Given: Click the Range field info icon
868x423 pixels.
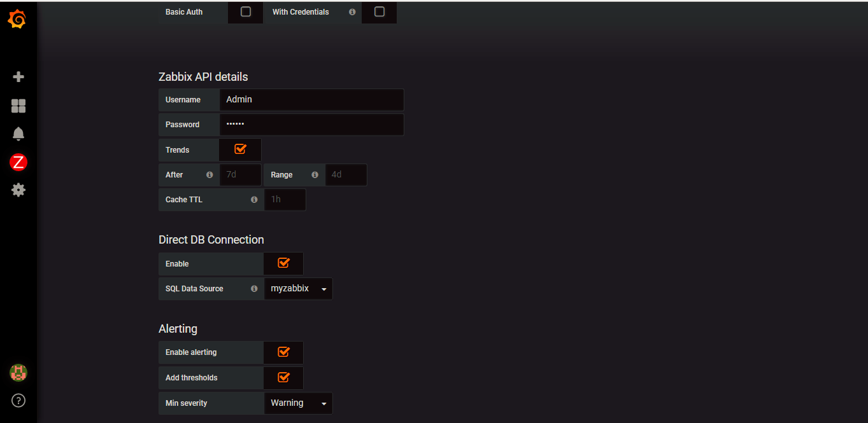Looking at the screenshot, I should pyautogui.click(x=315, y=175).
